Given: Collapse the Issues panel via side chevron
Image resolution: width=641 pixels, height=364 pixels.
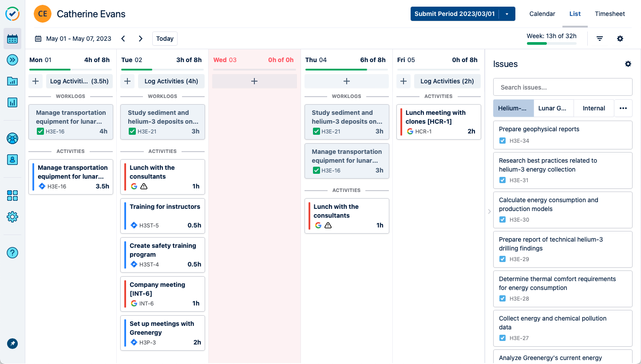Looking at the screenshot, I should coord(489,211).
